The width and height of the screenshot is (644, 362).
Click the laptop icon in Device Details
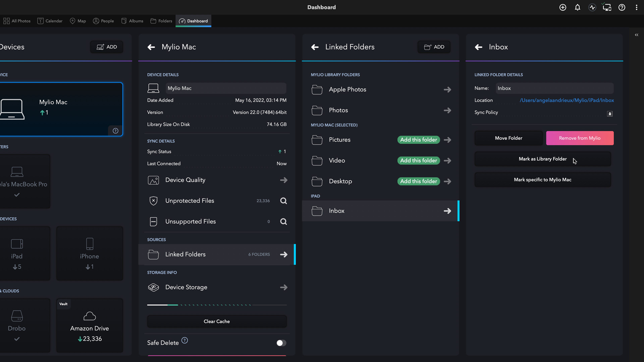pyautogui.click(x=153, y=88)
